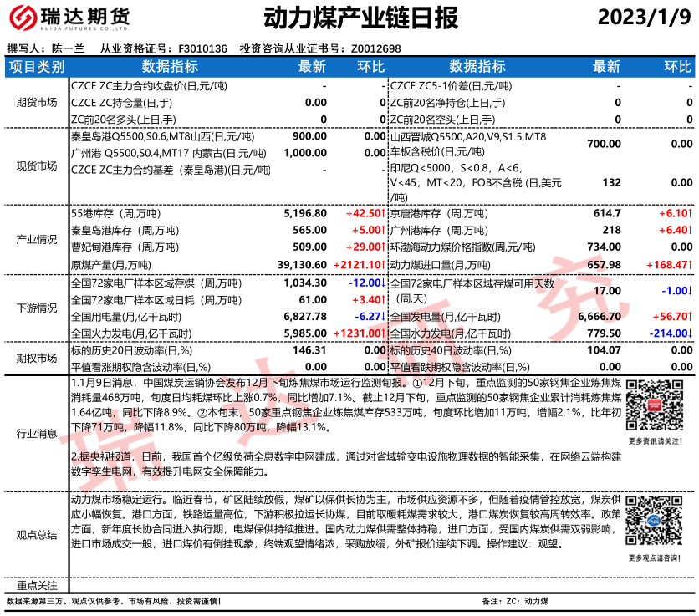The image size is (699, 616).
Task: Click the 期权市场 section label
Action: pyautogui.click(x=37, y=358)
